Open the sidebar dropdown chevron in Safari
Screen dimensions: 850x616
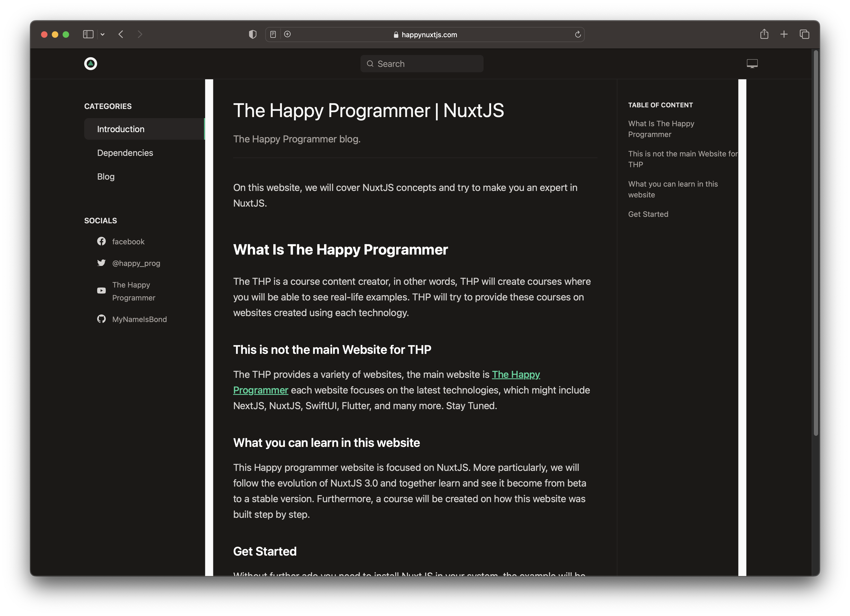point(102,35)
